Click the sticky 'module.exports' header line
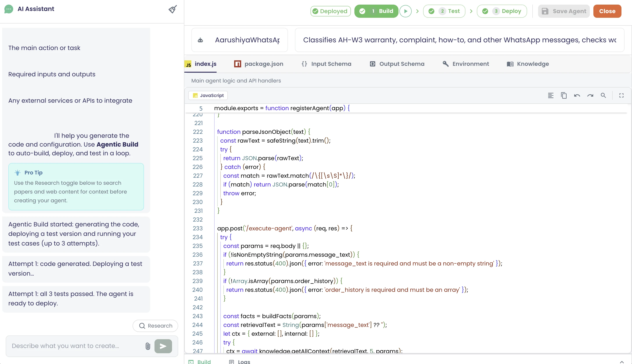The width and height of the screenshot is (632, 364). pos(282,108)
